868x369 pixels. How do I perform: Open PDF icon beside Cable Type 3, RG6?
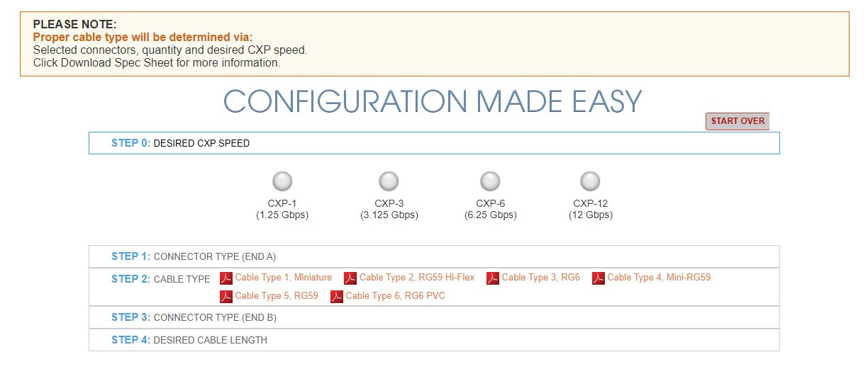(493, 278)
